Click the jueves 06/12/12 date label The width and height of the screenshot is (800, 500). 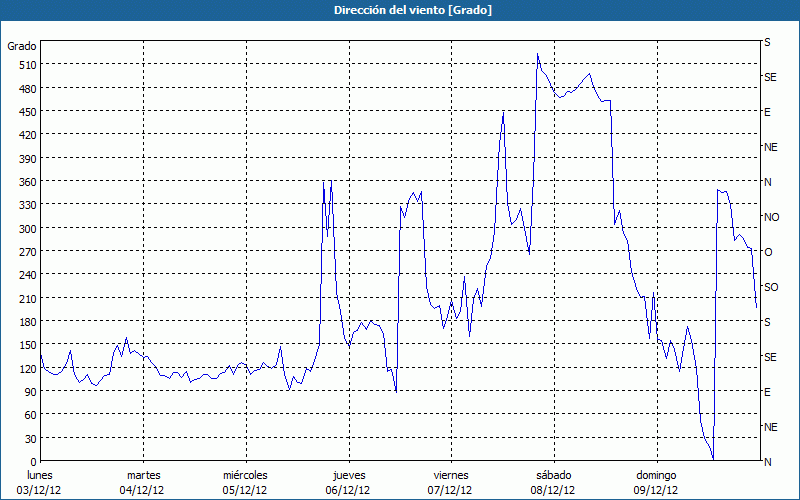348,482
